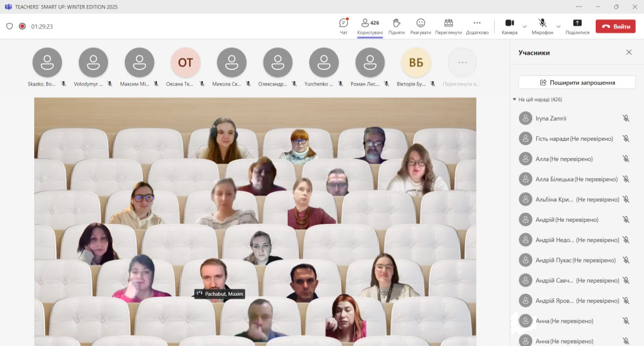Click the shield privacy icon
The height and width of the screenshot is (346, 644).
pos(10,26)
